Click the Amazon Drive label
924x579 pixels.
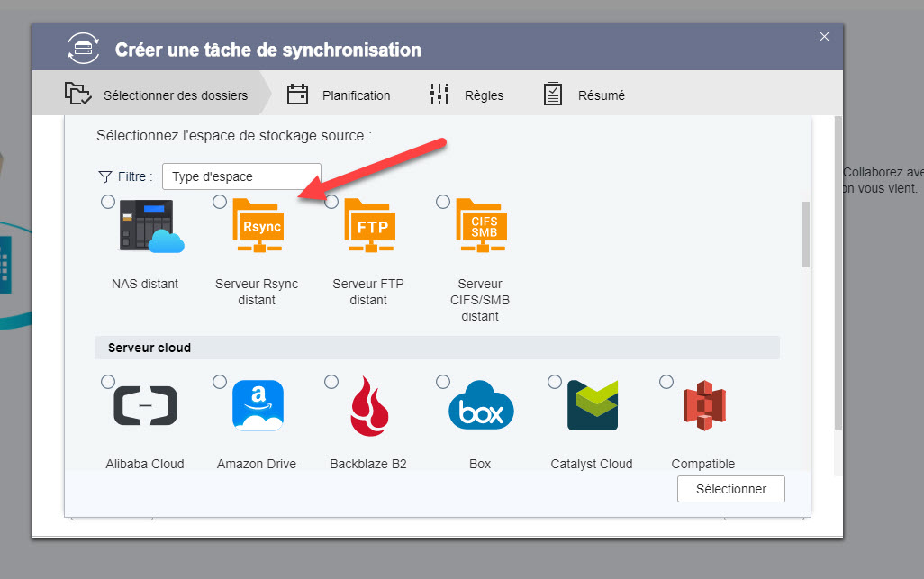tap(257, 464)
